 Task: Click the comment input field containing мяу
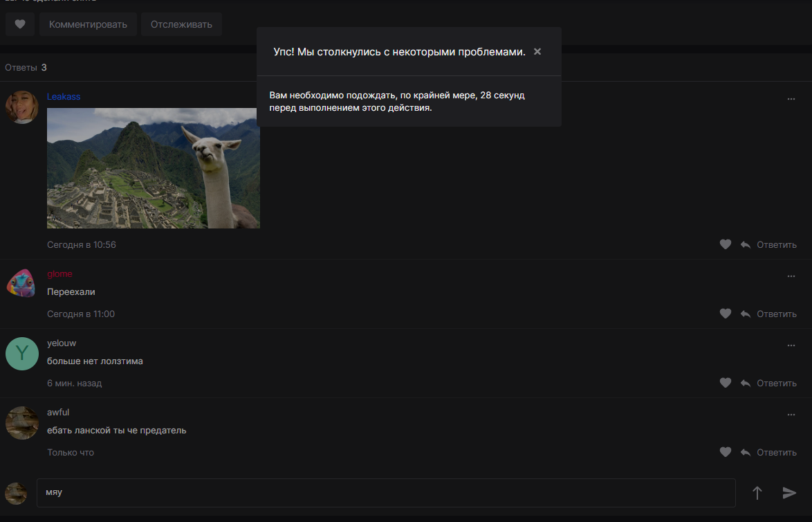[x=385, y=493]
